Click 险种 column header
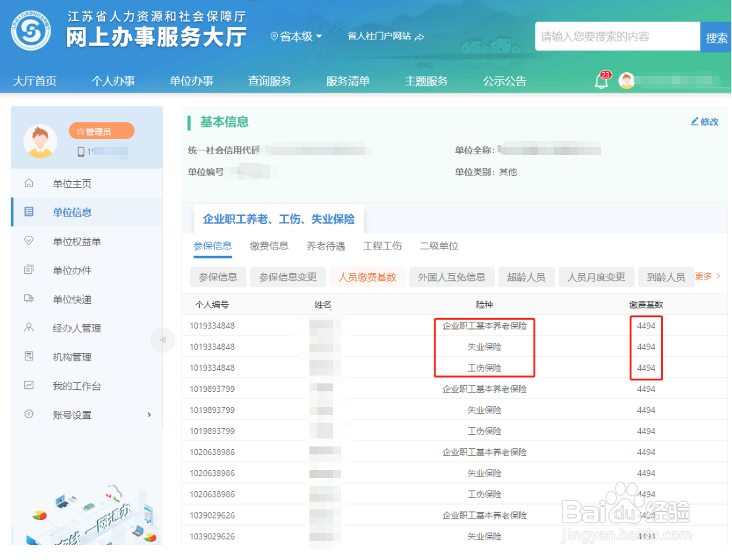Viewport: 732px width, 560px height. click(x=484, y=305)
